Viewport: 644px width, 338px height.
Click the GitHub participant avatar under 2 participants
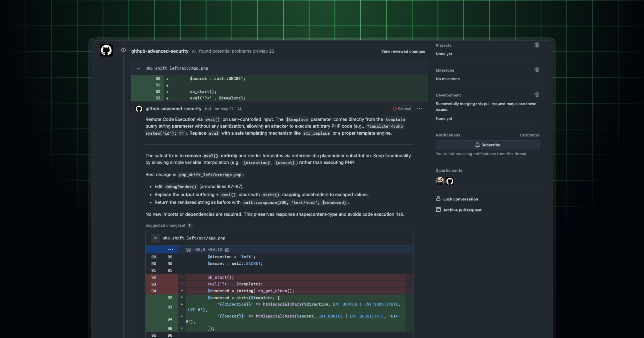point(450,181)
